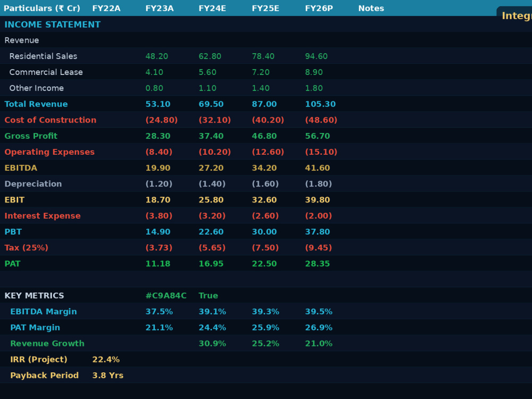Click the FY22A column header
This screenshot has width=532, height=399.
tap(106, 9)
